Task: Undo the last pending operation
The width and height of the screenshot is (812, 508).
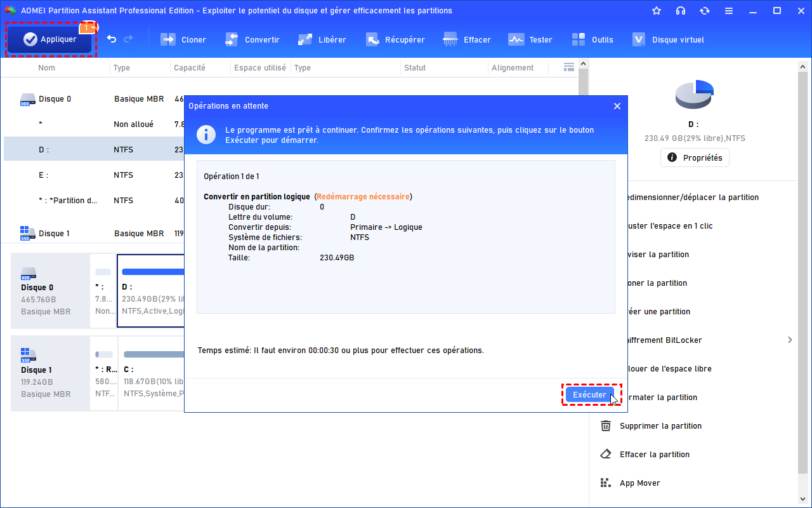Action: pyautogui.click(x=112, y=39)
